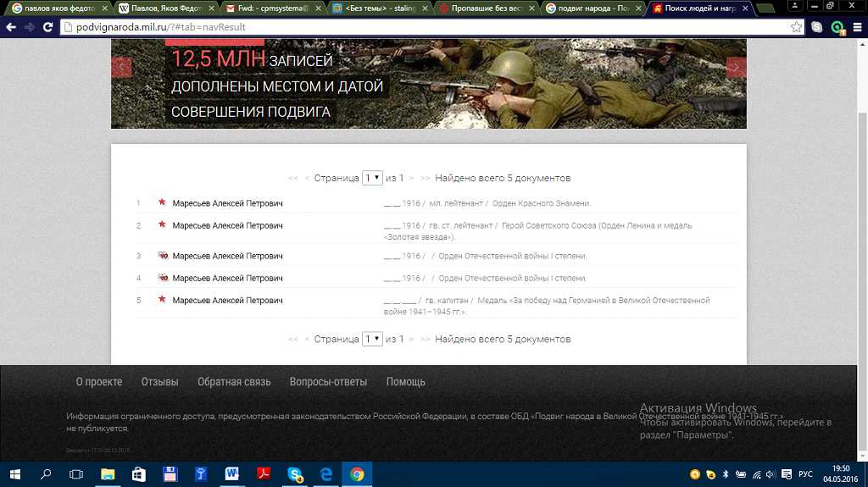Click the carousel right arrow on banner
Viewport: 868px width, 487px height.
(736, 67)
